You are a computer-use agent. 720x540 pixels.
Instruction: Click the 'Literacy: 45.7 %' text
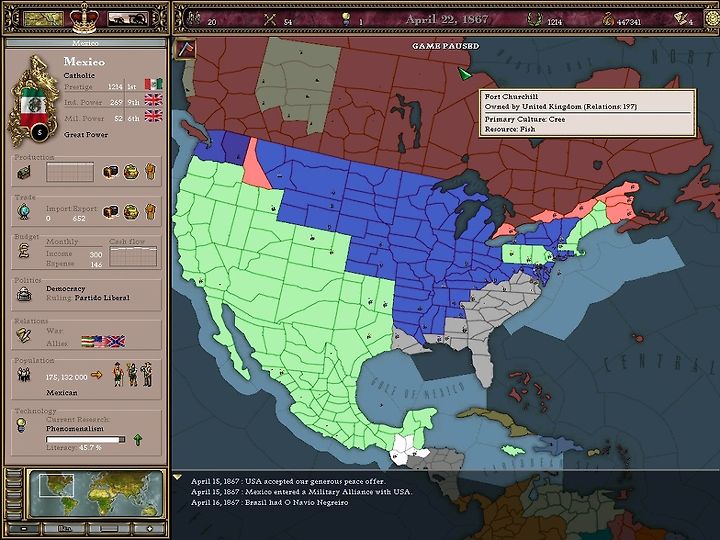(73, 447)
